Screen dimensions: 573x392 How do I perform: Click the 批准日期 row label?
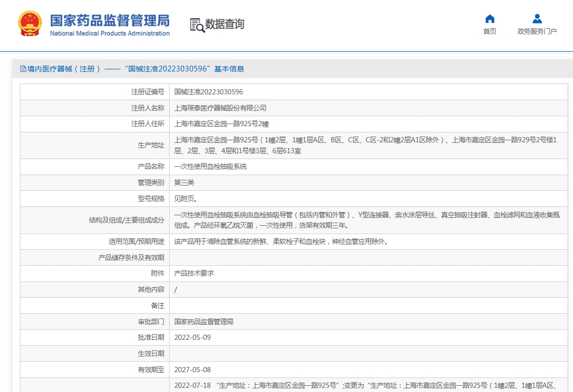(151, 338)
